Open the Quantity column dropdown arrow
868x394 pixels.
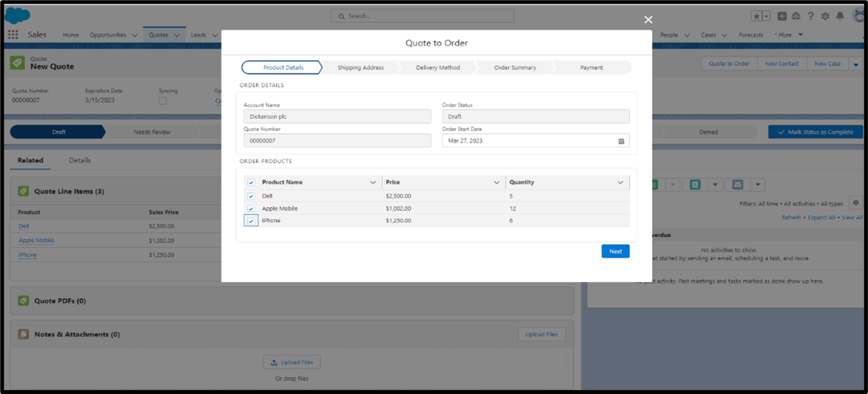click(x=620, y=183)
